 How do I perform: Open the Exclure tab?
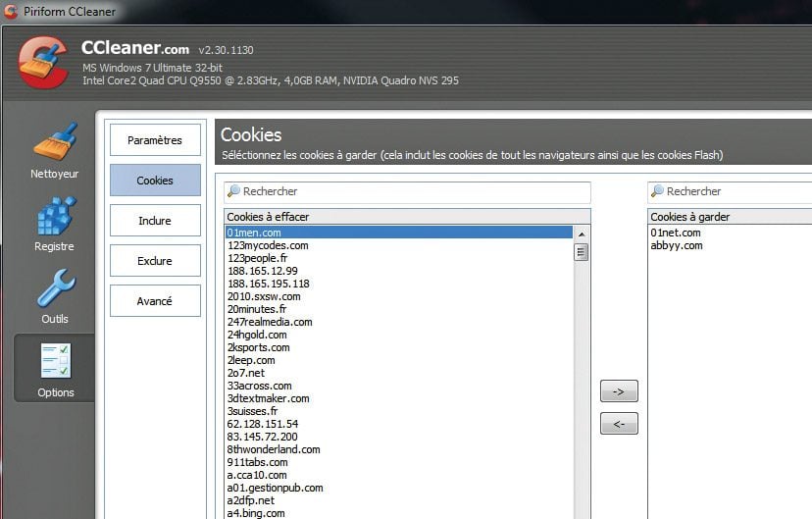155,261
